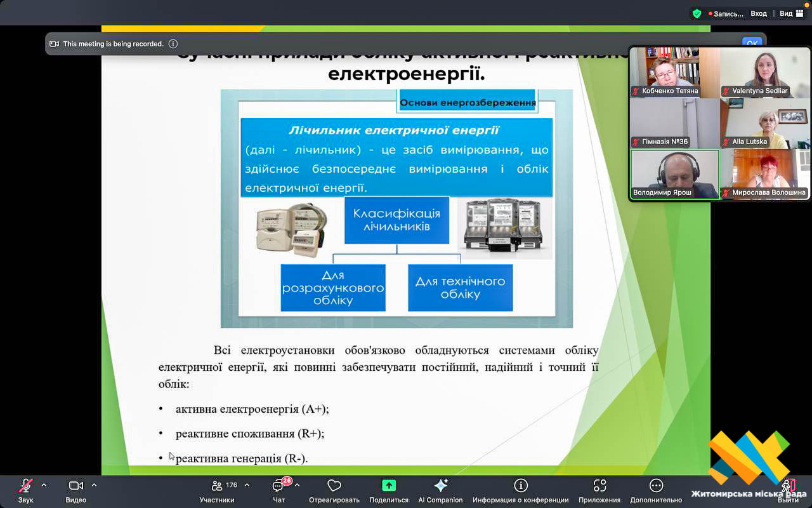Click the Запись recording indicator
The width and height of the screenshot is (812, 508).
(x=726, y=13)
